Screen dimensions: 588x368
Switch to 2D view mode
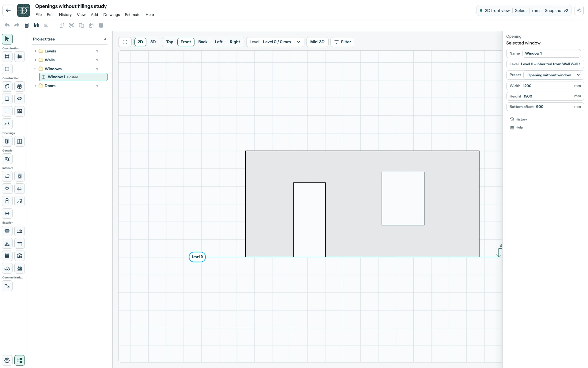[x=140, y=42]
